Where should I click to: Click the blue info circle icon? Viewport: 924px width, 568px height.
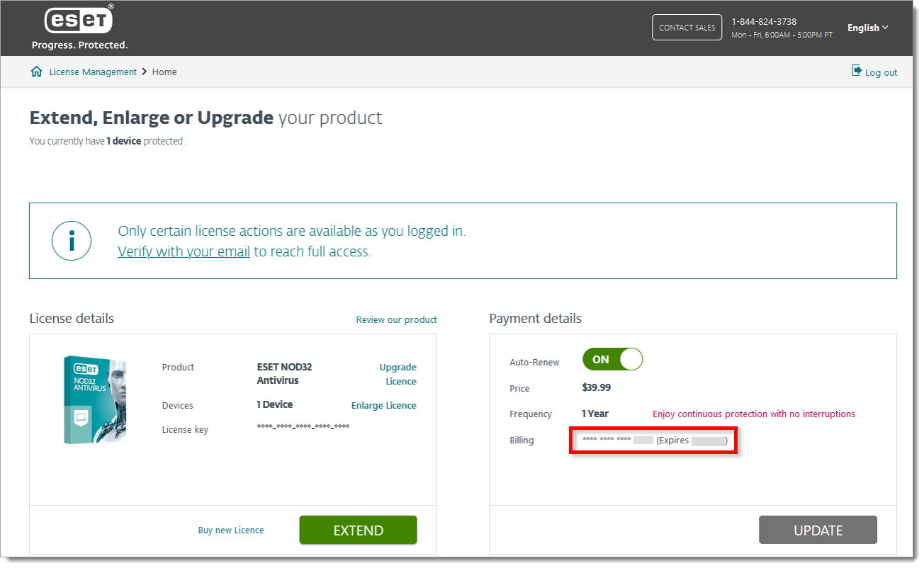71,241
